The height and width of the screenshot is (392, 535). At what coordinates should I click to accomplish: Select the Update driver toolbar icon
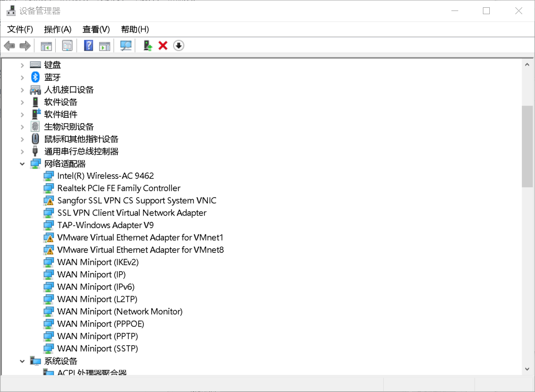(147, 45)
